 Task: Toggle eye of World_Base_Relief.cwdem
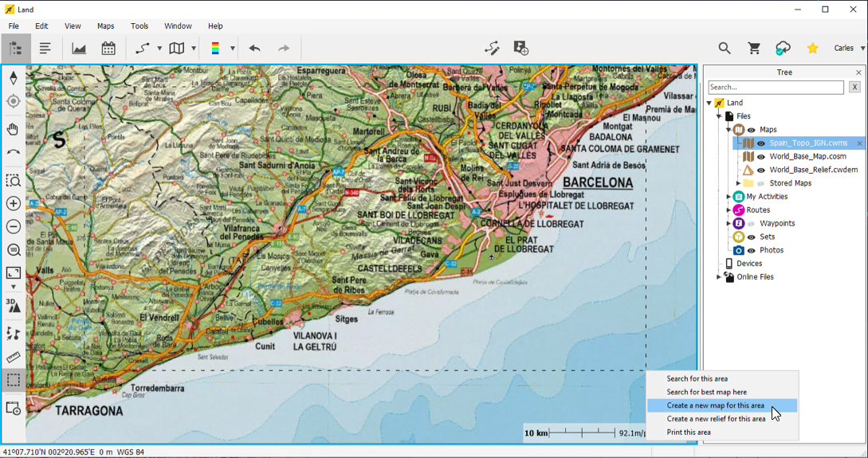point(761,170)
